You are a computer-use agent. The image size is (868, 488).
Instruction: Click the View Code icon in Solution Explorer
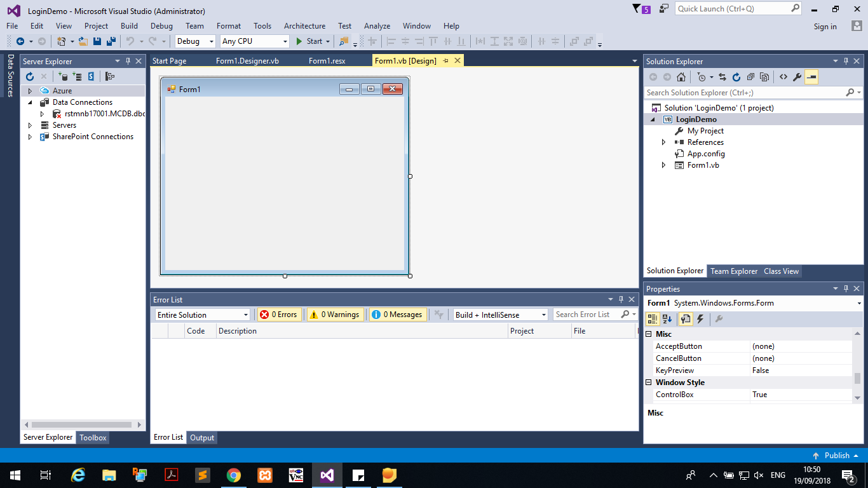783,77
